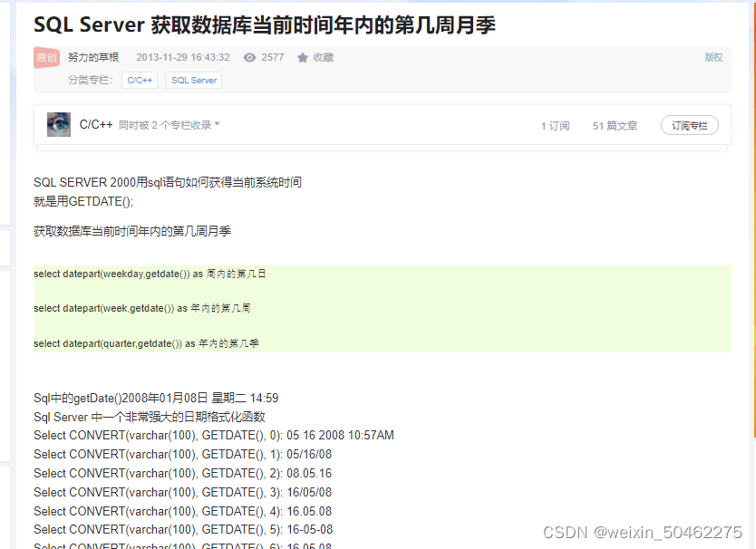Screen dimensions: 756x549
Task: Click the Sql中的getDate()2008年01月08日 line
Action: 156,398
